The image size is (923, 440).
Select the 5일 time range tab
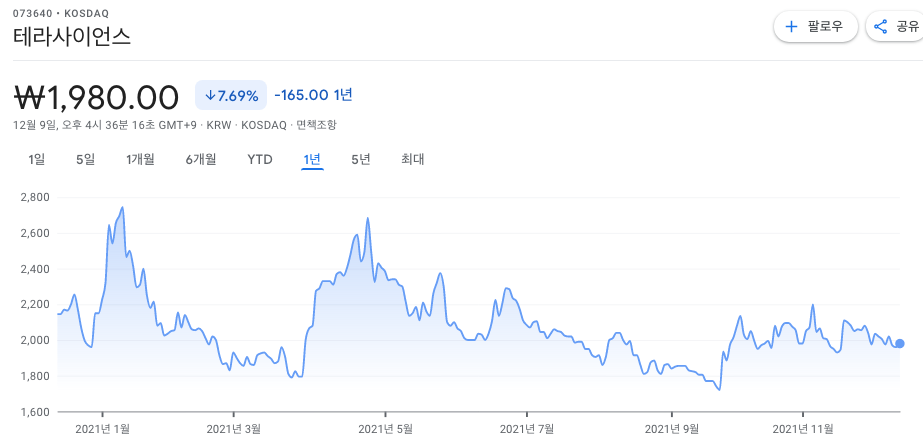coord(85,160)
